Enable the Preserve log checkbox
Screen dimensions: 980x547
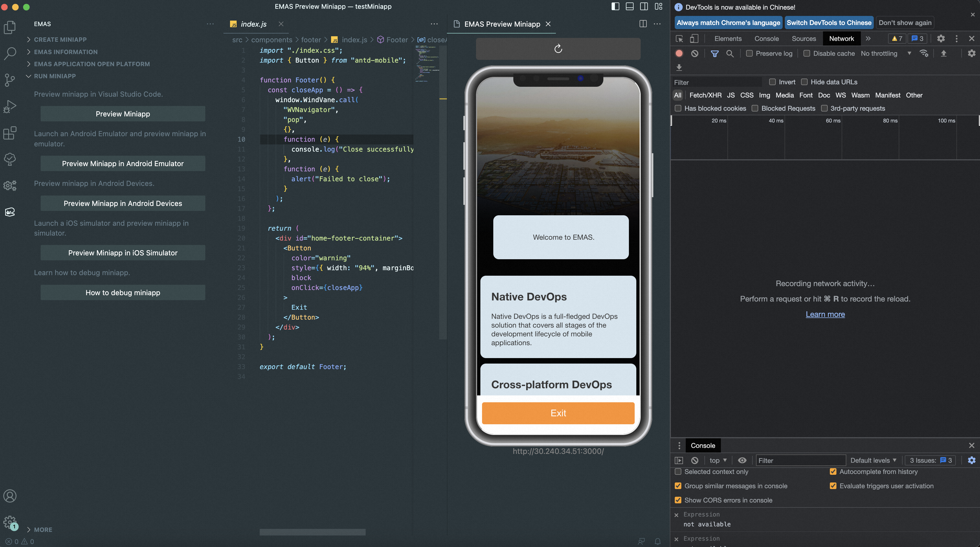tap(749, 54)
